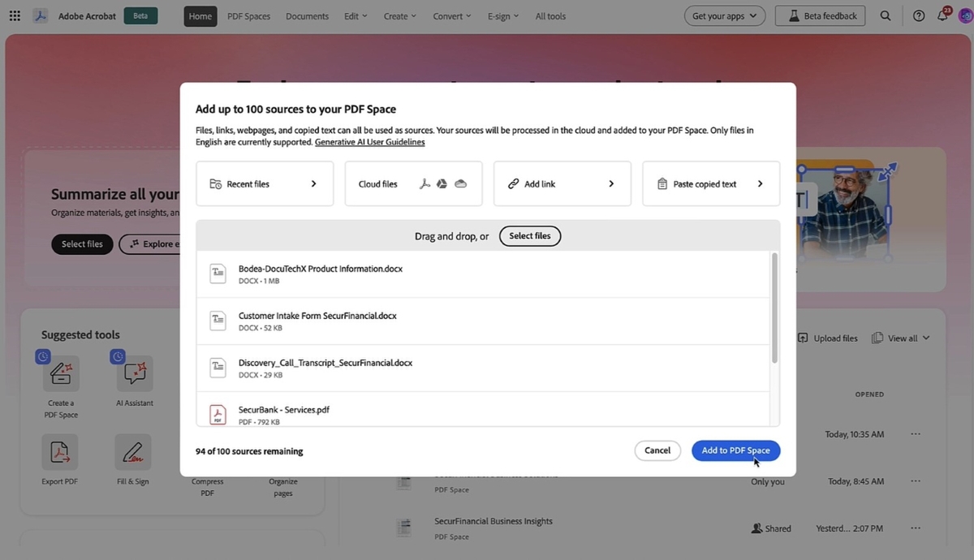This screenshot has width=974, height=560.
Task: Click the Add link chain icon
Action: tap(513, 184)
